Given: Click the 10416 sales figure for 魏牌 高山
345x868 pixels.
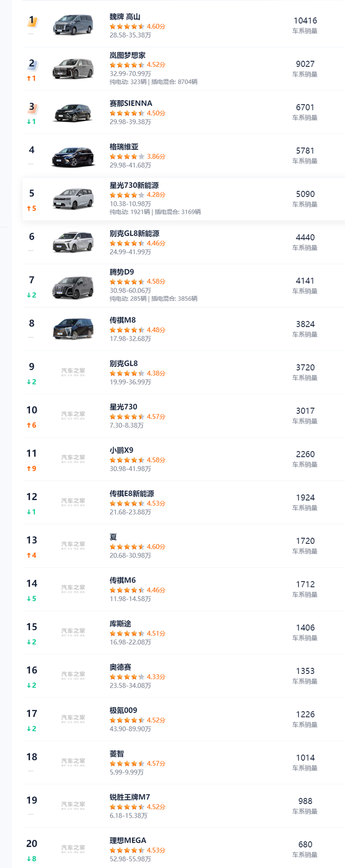Looking at the screenshot, I should click(x=305, y=21).
